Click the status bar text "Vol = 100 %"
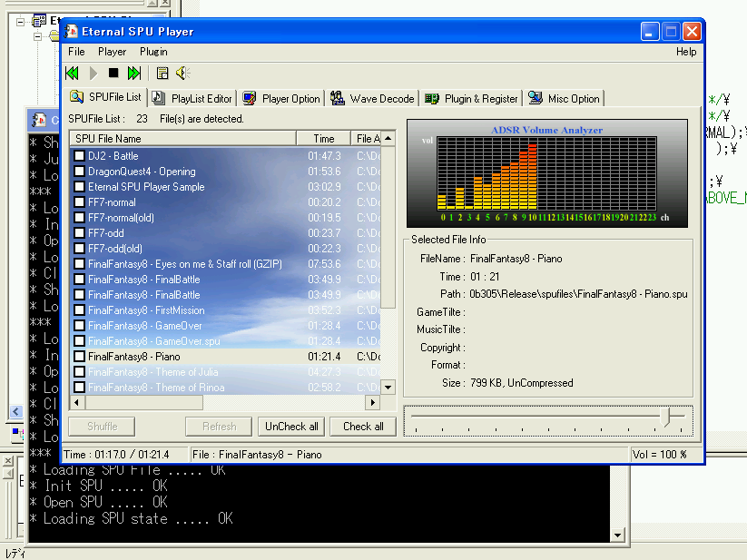This screenshot has width=747, height=560. (659, 455)
